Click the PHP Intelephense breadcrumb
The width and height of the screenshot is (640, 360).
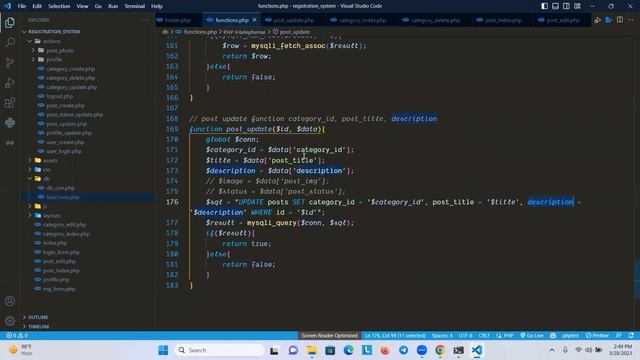pos(244,32)
